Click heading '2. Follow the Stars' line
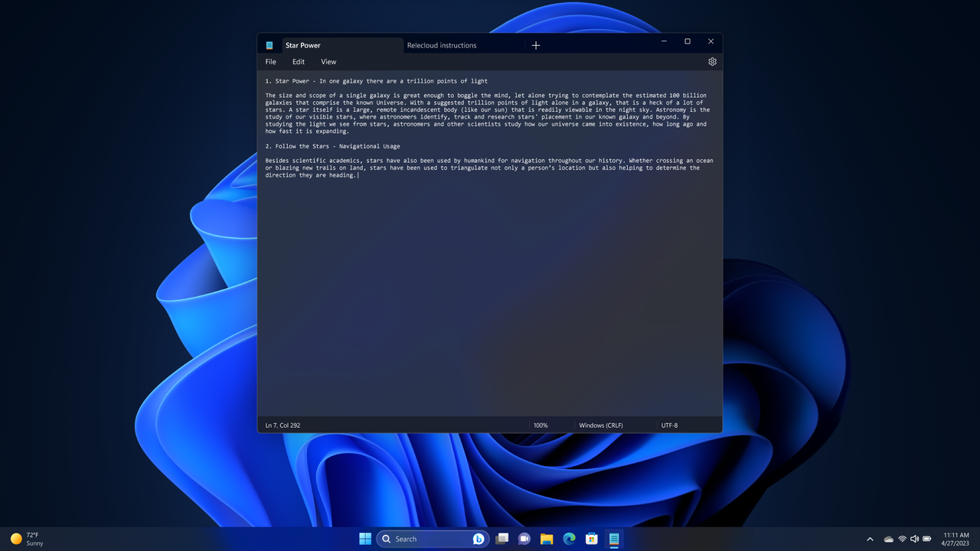 point(333,146)
